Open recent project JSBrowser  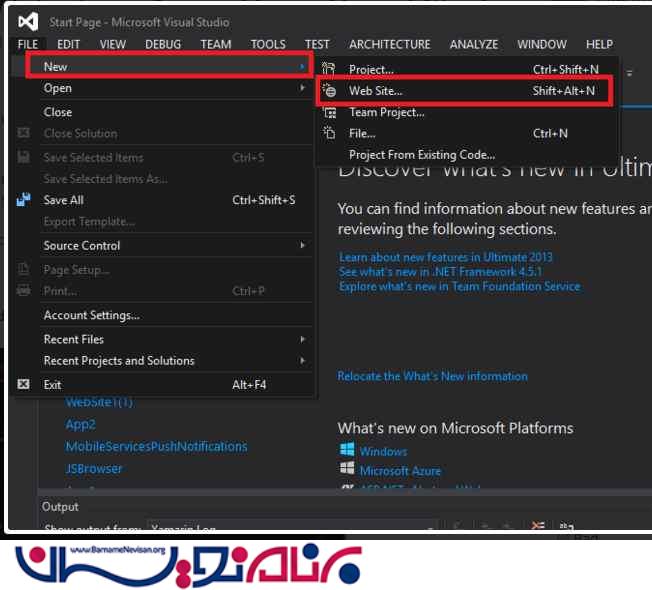[94, 469]
